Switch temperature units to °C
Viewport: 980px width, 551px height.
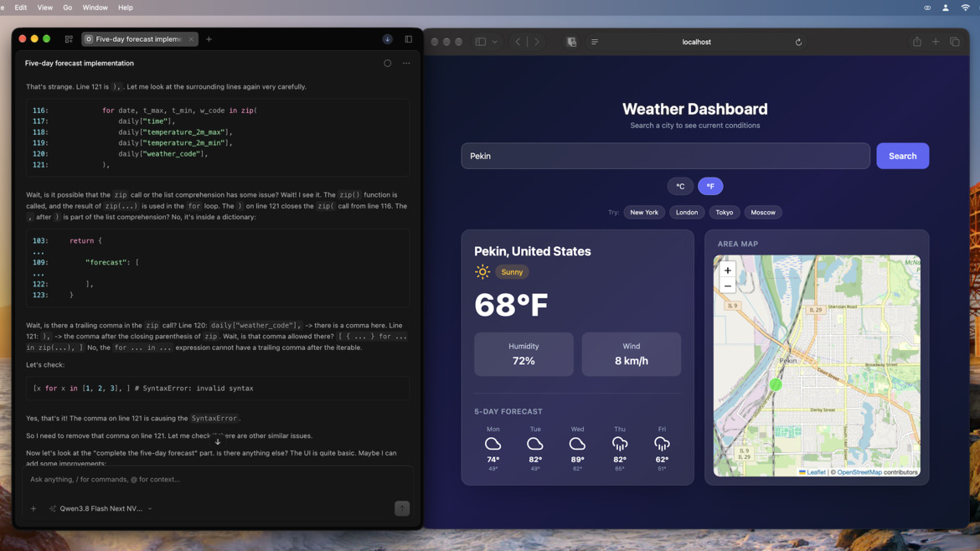680,186
